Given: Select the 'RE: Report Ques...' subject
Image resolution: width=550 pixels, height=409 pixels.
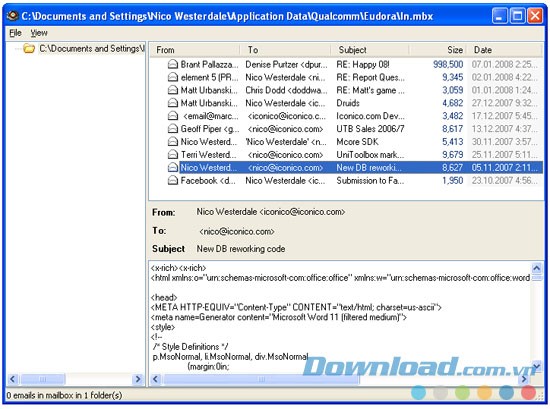Looking at the screenshot, I should coord(370,78).
